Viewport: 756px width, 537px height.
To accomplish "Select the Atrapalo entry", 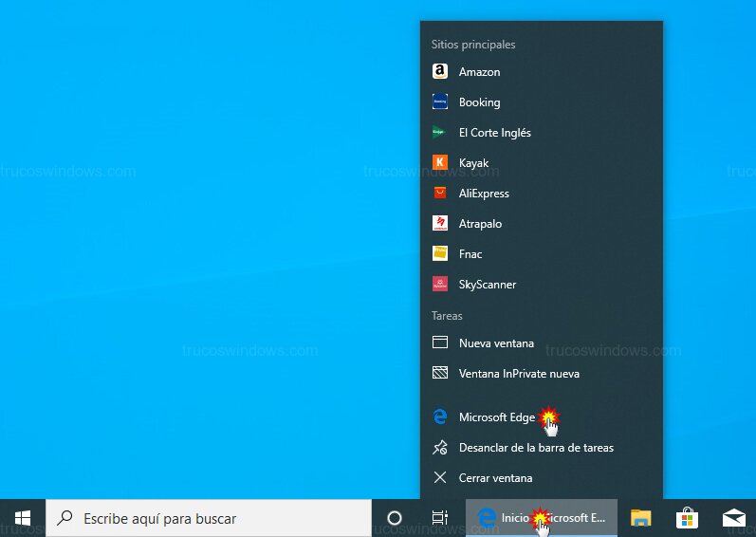I will pos(542,224).
